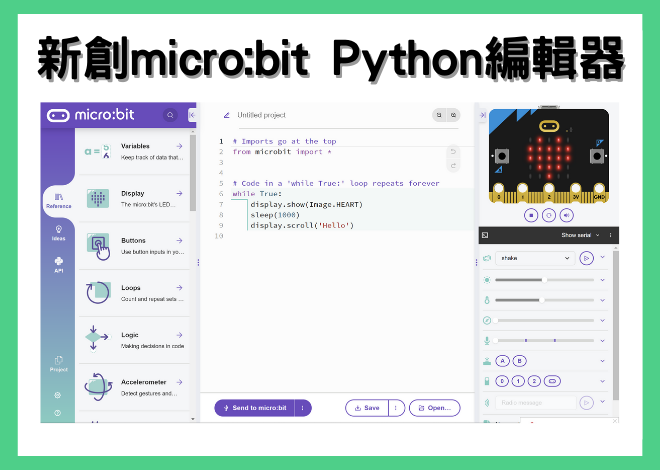Click the pencil icon to edit project name
The width and height of the screenshot is (660, 470).
click(226, 115)
